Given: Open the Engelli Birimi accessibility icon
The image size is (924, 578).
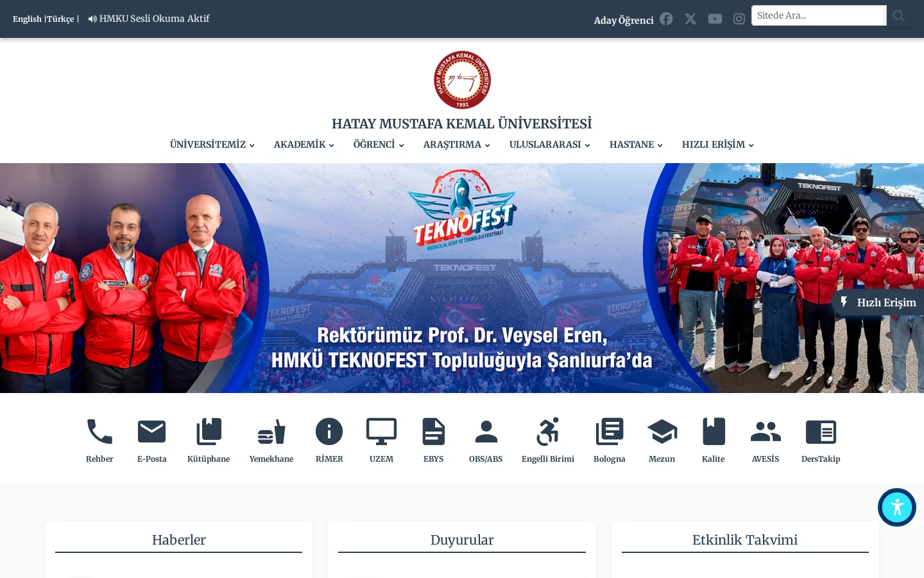Looking at the screenshot, I should pyautogui.click(x=548, y=432).
